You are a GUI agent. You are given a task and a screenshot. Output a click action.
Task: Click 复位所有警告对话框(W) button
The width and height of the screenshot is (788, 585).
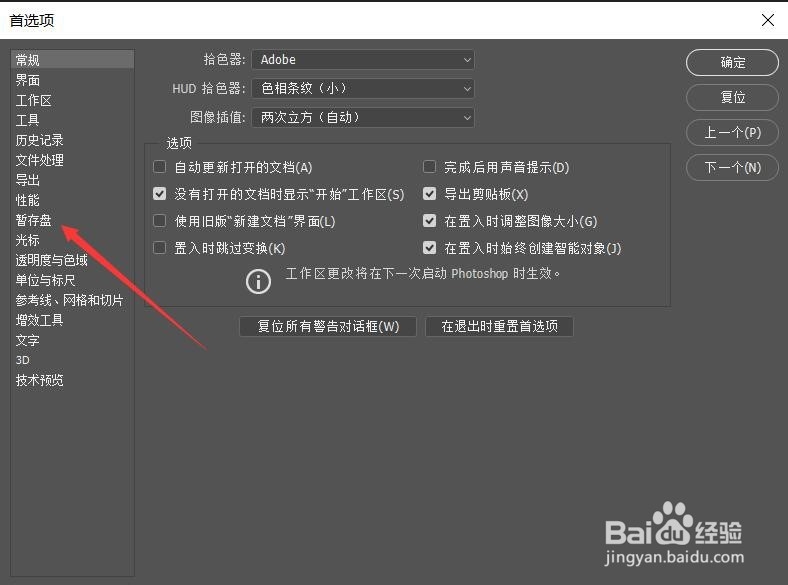pyautogui.click(x=328, y=327)
